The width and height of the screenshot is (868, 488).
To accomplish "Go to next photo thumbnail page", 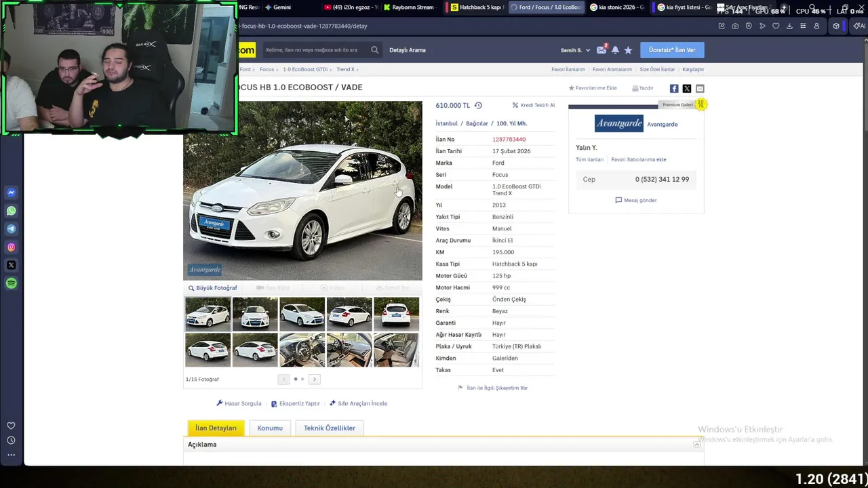I will pyautogui.click(x=315, y=380).
